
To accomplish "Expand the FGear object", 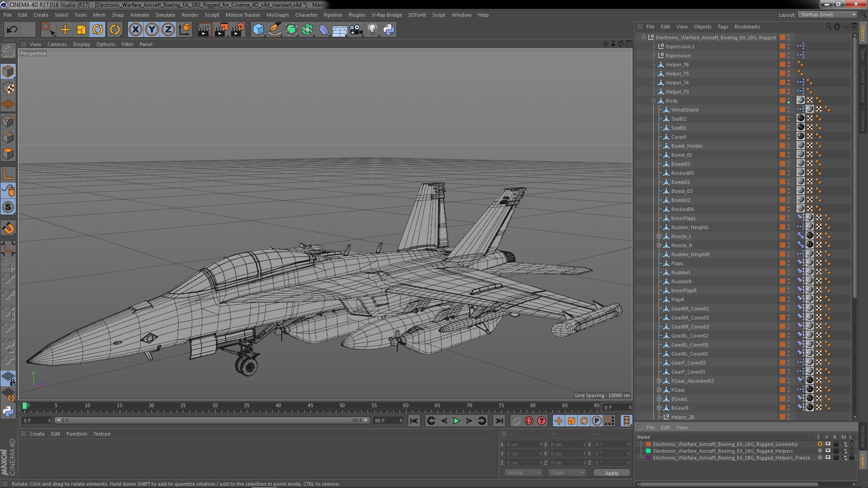I will tap(659, 390).
